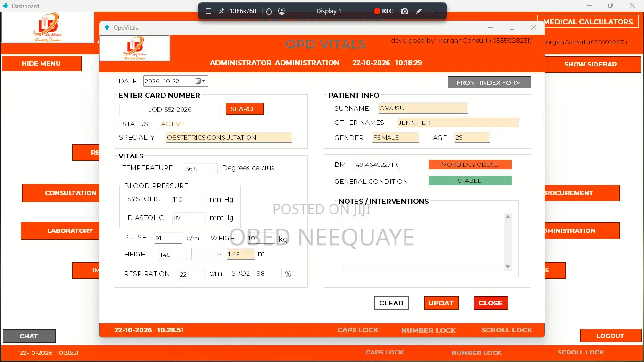
Task: Click the BMI value field
Action: pos(377,165)
